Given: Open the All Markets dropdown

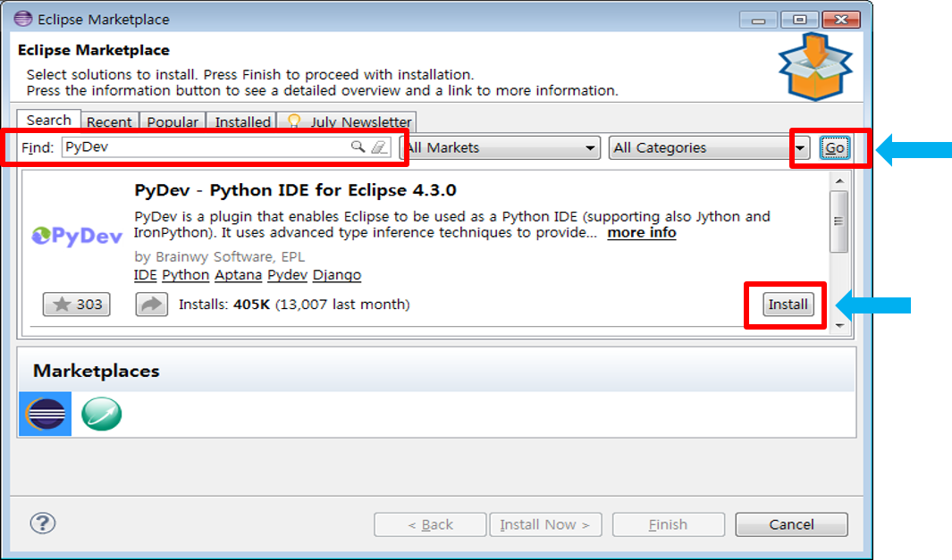Looking at the screenshot, I should (501, 148).
